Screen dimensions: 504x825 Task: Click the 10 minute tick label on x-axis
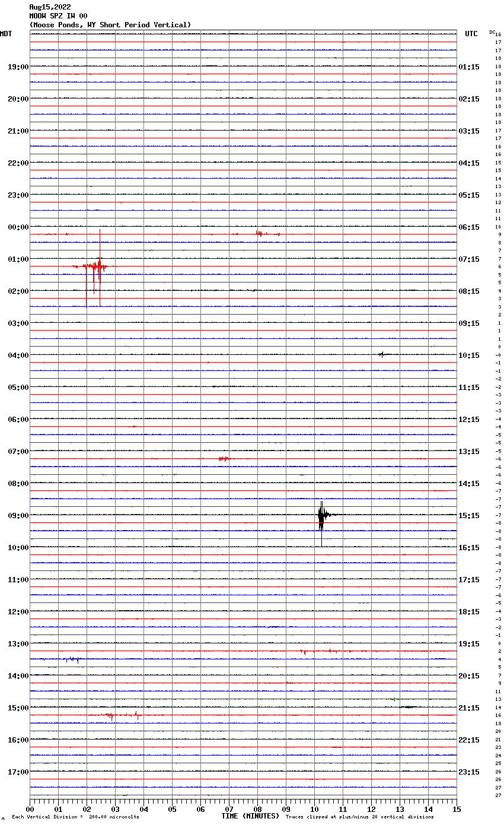tap(314, 809)
